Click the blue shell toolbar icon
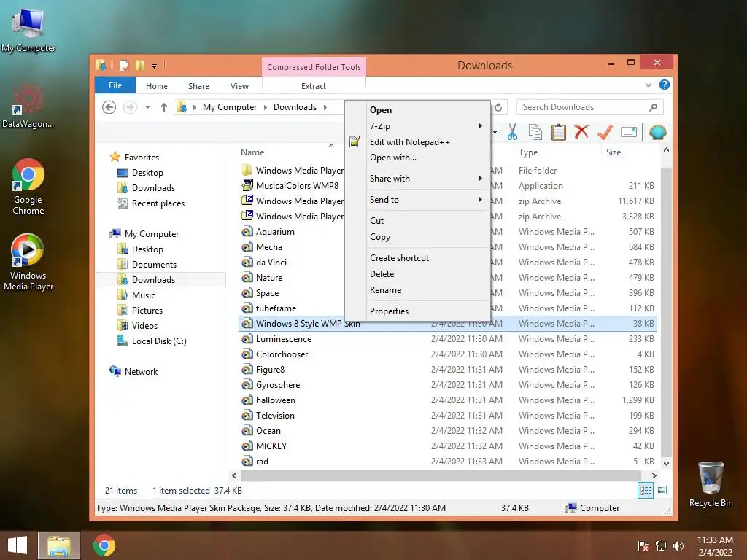The width and height of the screenshot is (747, 560). coord(657,132)
